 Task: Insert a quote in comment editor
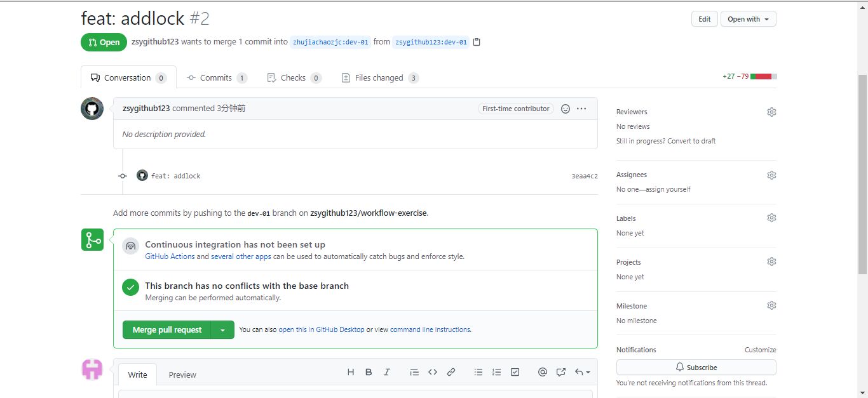414,372
